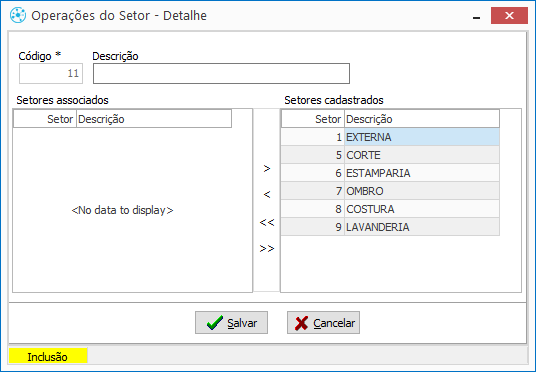Select the ESTAMPARIA sector row

(390, 173)
